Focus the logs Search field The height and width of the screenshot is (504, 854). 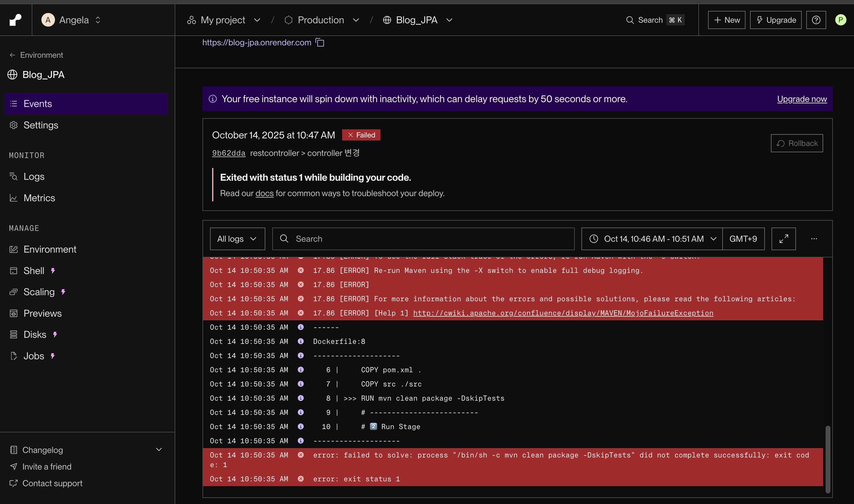(423, 239)
